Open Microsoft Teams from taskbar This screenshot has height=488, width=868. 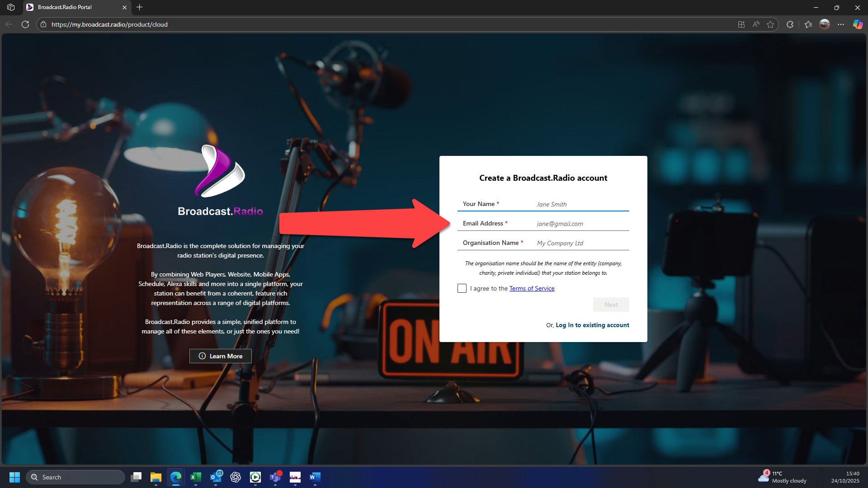[275, 477]
